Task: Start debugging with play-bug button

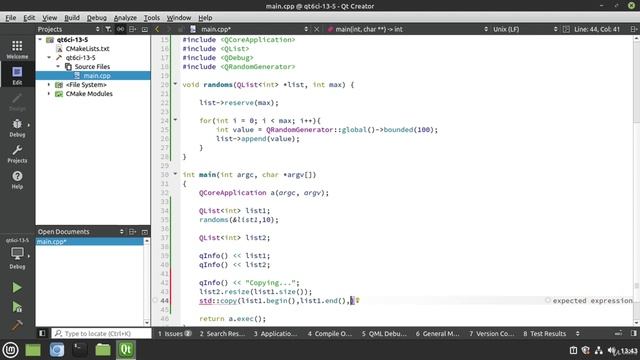Action: point(17,307)
